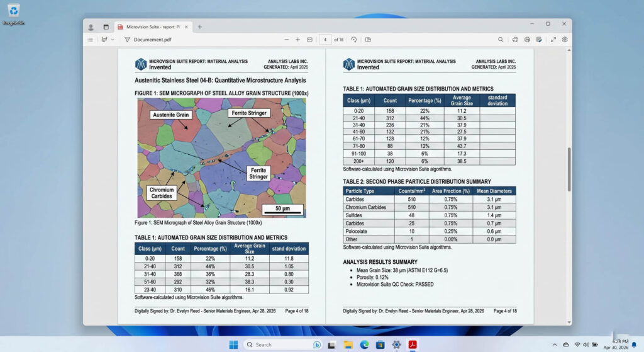Zoom in the PDF document
The image size is (644, 352).
point(297,40)
